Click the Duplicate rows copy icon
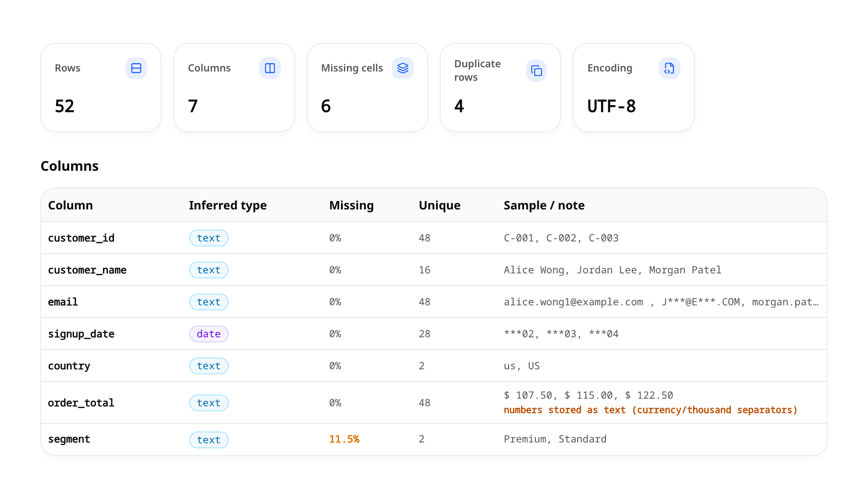868x503 pixels. [x=536, y=71]
